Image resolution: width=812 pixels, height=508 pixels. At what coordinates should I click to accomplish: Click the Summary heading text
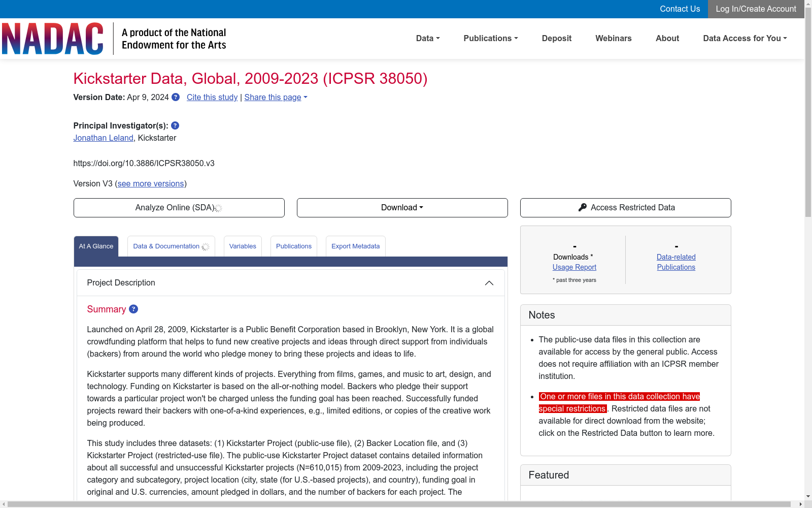tap(107, 309)
